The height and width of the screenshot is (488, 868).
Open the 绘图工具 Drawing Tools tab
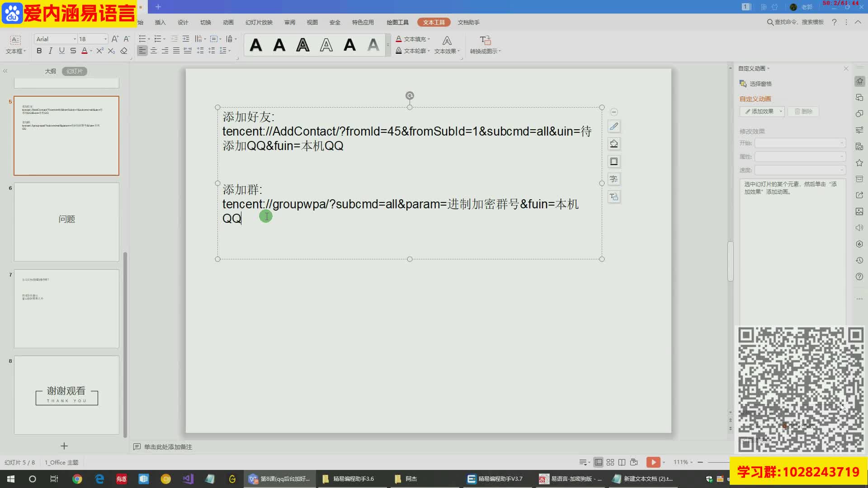tap(397, 22)
